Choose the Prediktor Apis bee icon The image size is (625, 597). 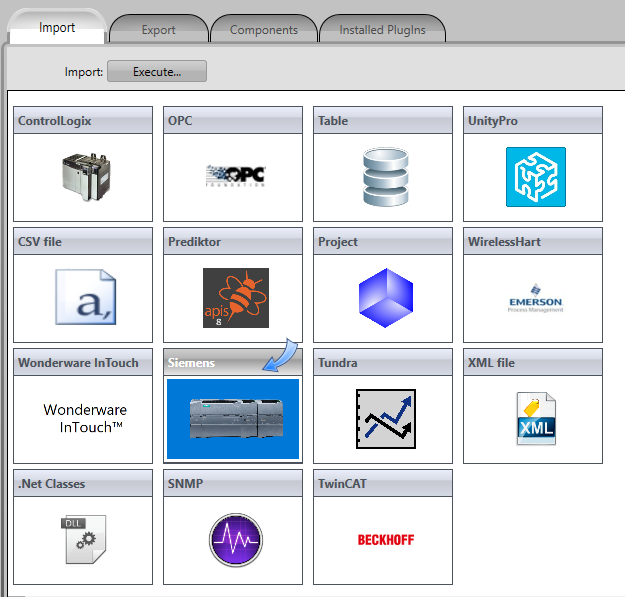click(x=234, y=298)
